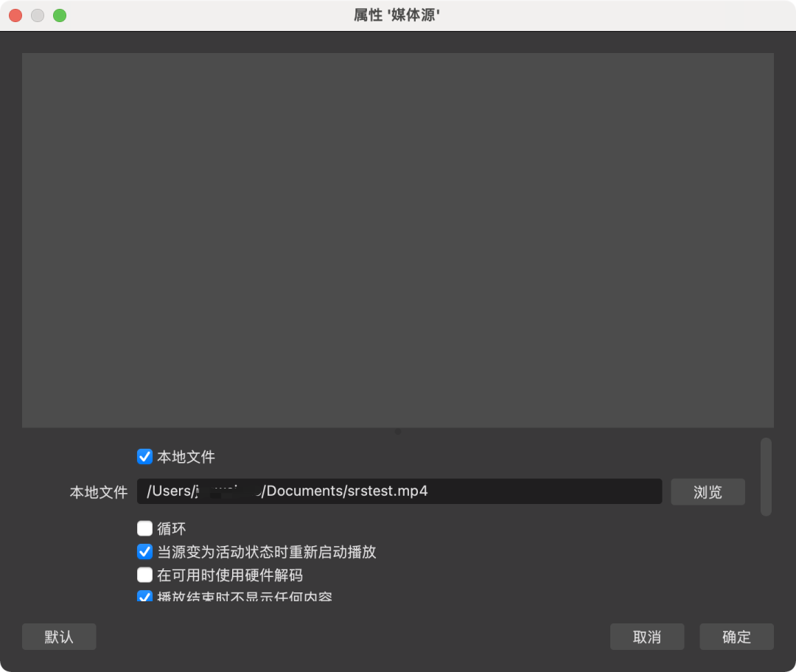Viewport: 796px width, 672px height.
Task: Click the properties panel vertical scrollbar
Action: [x=766, y=477]
